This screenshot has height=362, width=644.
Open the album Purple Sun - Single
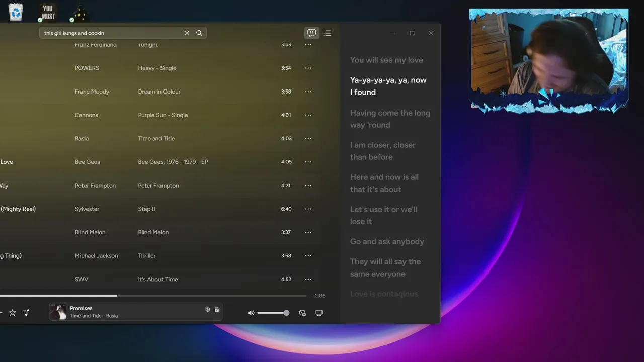pos(163,115)
